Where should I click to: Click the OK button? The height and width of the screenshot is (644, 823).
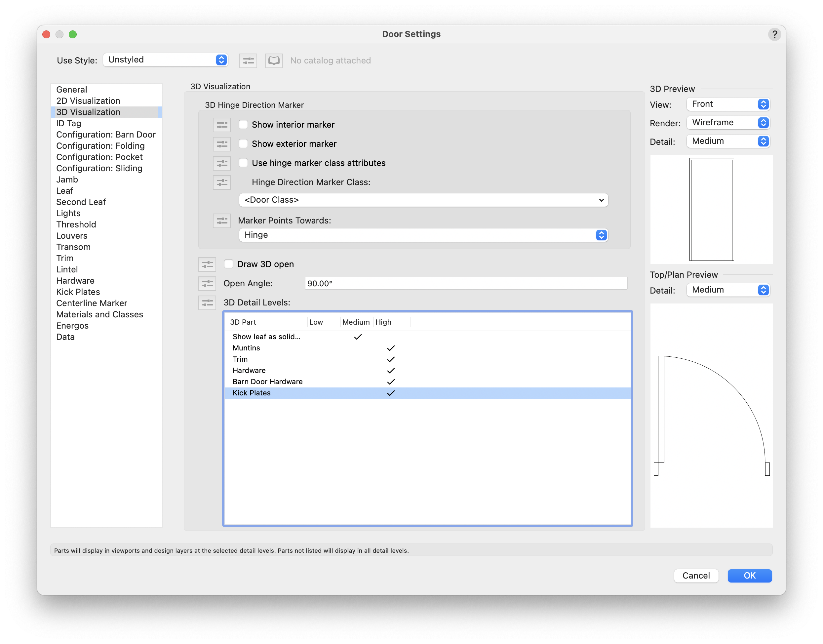tap(749, 575)
